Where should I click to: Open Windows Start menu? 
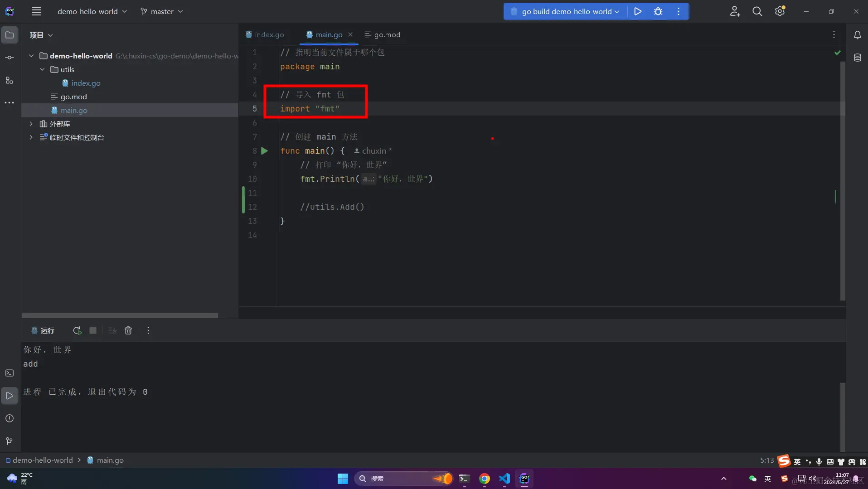[x=343, y=479]
